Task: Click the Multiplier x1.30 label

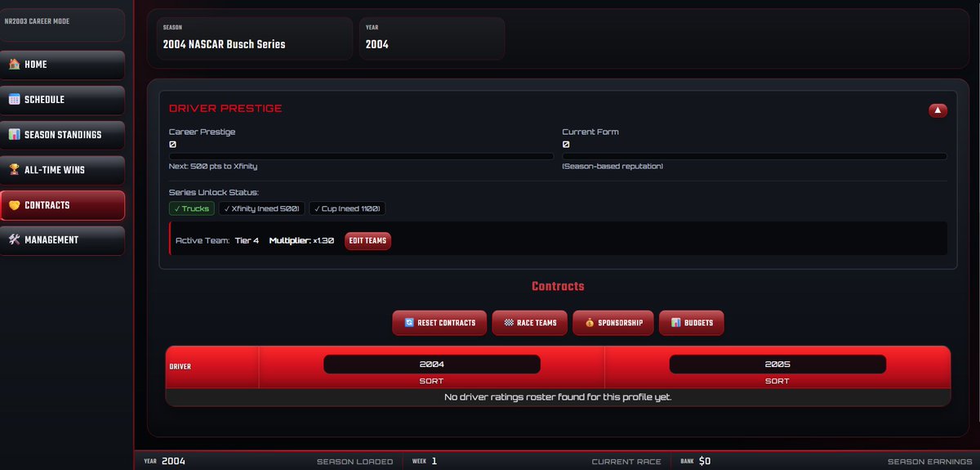Action: pyautogui.click(x=301, y=241)
